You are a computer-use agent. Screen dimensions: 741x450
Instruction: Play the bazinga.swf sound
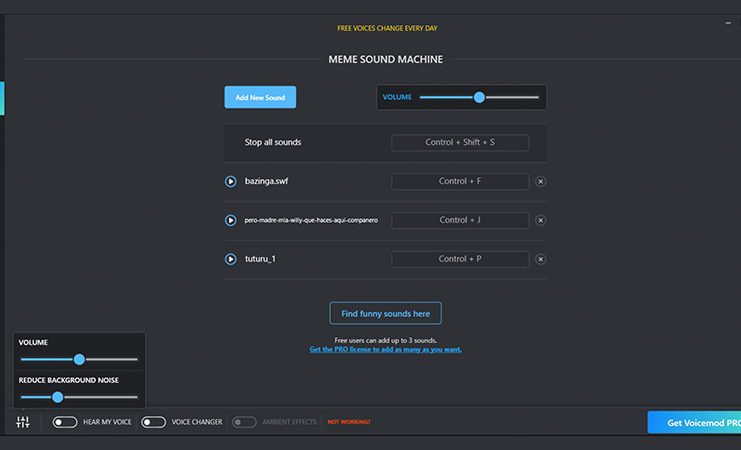tap(231, 182)
